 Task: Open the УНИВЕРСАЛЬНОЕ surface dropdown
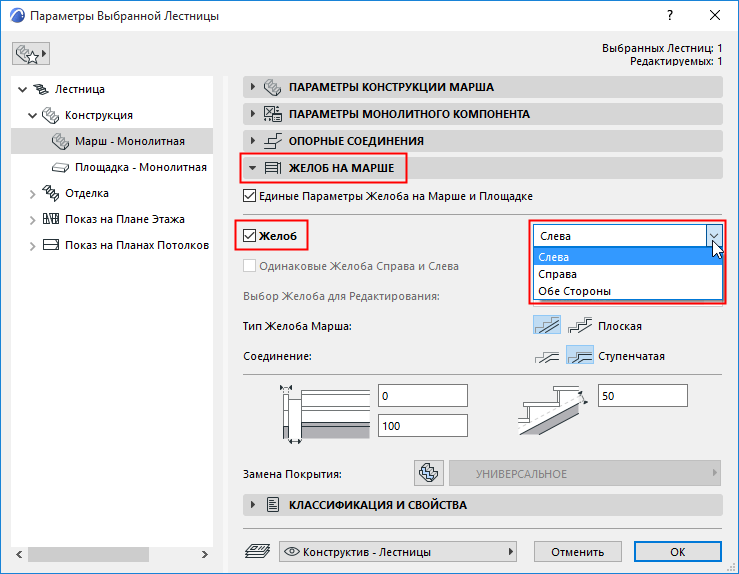tap(585, 473)
